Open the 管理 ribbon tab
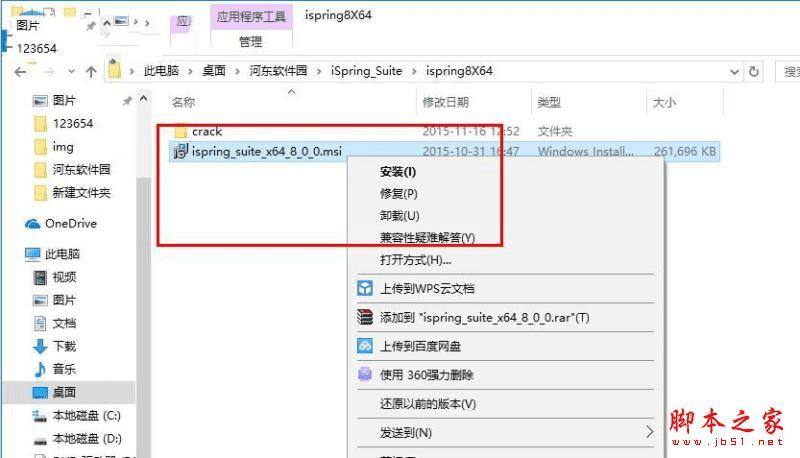Image resolution: width=800 pixels, height=458 pixels. tap(251, 42)
